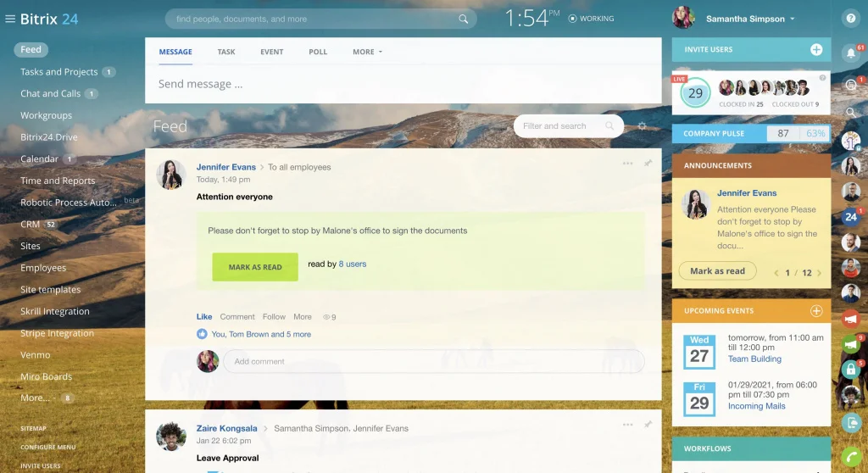Click the green phone call icon
The image size is (868, 473).
851,456
